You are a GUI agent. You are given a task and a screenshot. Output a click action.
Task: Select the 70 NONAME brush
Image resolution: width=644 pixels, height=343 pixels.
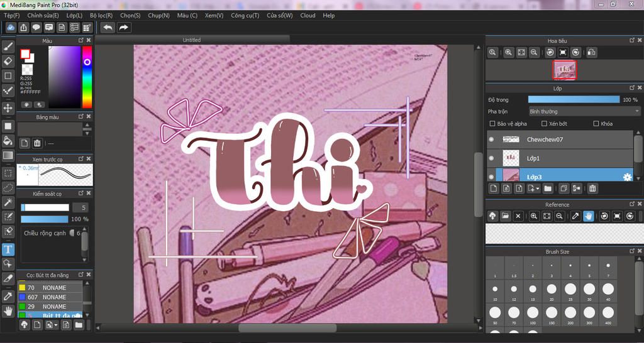50,288
